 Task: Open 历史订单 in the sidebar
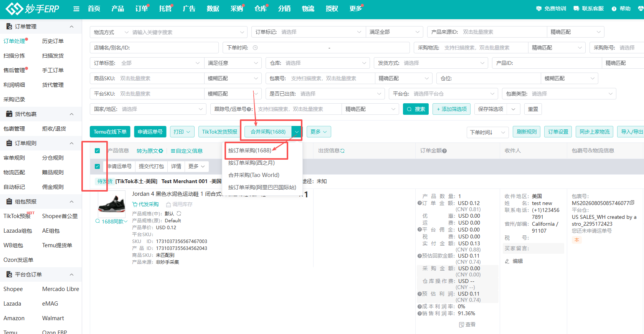53,41
